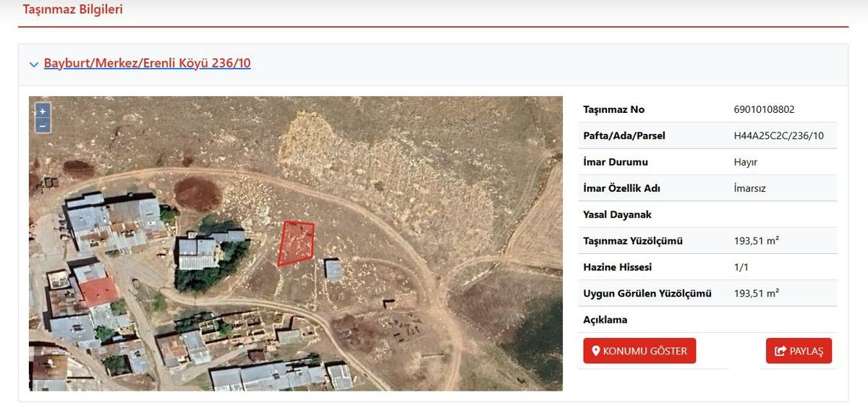Click the Yasal Dayanak row label

coord(617,215)
